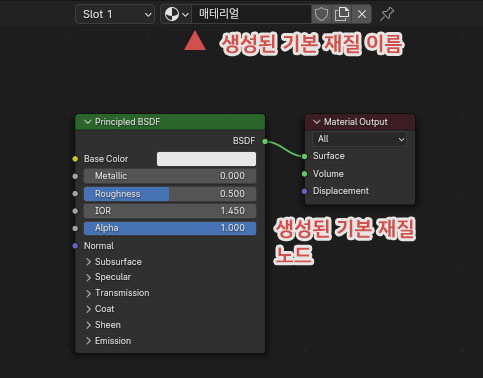The width and height of the screenshot is (483, 378).
Task: Toggle the pin icon in header
Action: 387,14
